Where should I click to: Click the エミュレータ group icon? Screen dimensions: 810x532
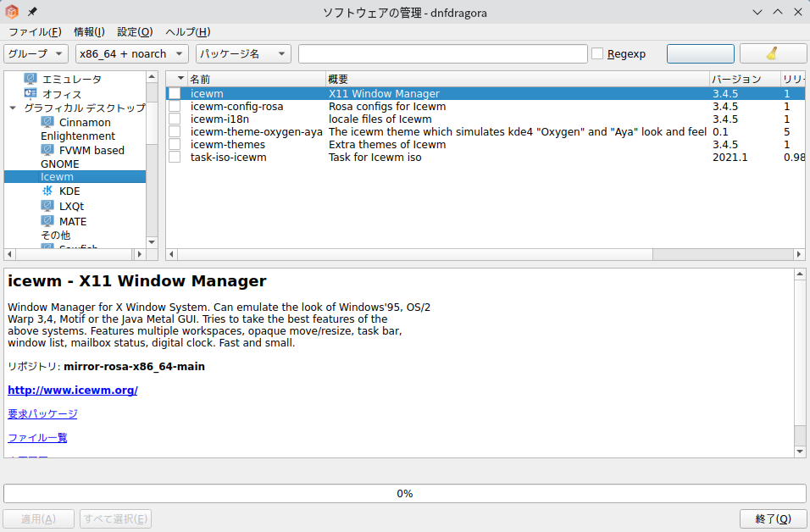click(x=31, y=79)
